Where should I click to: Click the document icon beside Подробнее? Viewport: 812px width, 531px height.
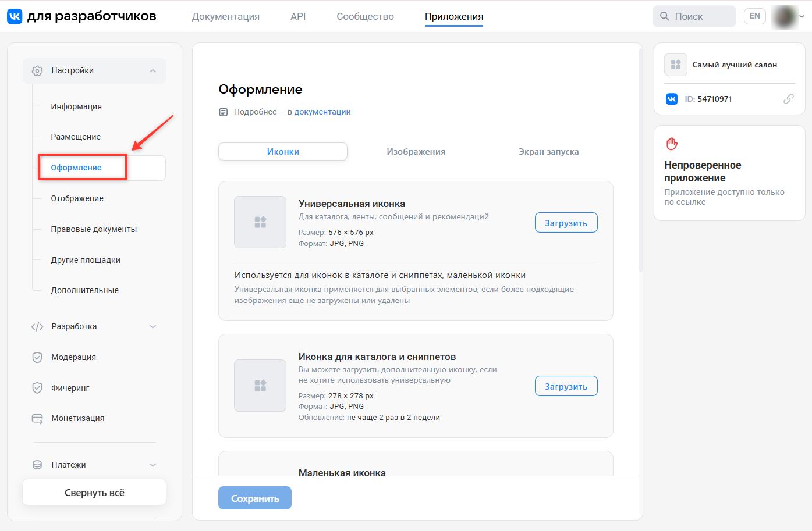click(x=224, y=112)
